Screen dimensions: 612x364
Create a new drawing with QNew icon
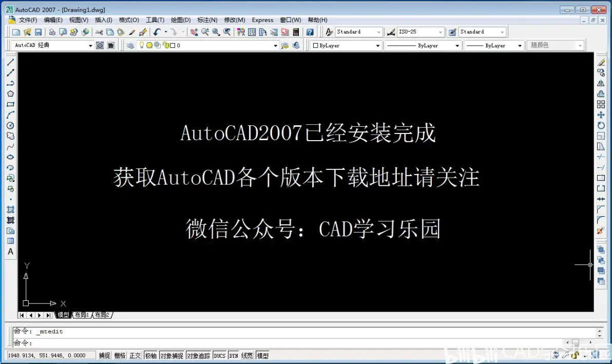(16, 32)
